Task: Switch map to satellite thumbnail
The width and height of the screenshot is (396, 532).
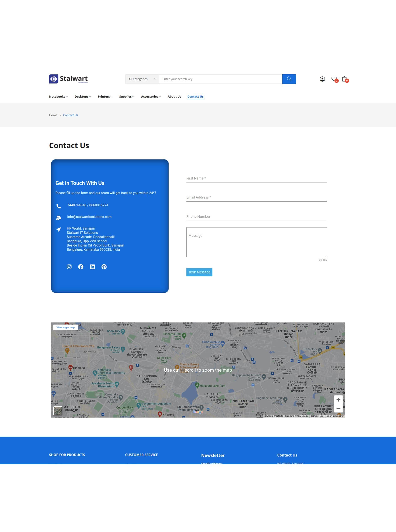Action: pos(57,411)
